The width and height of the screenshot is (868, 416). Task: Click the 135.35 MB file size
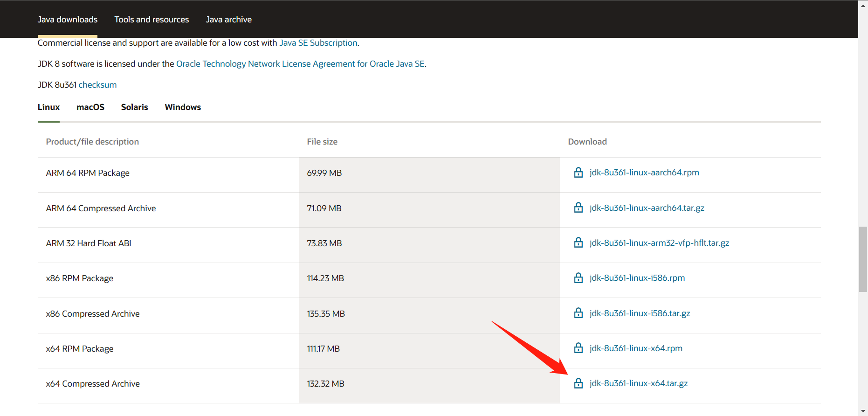point(326,314)
